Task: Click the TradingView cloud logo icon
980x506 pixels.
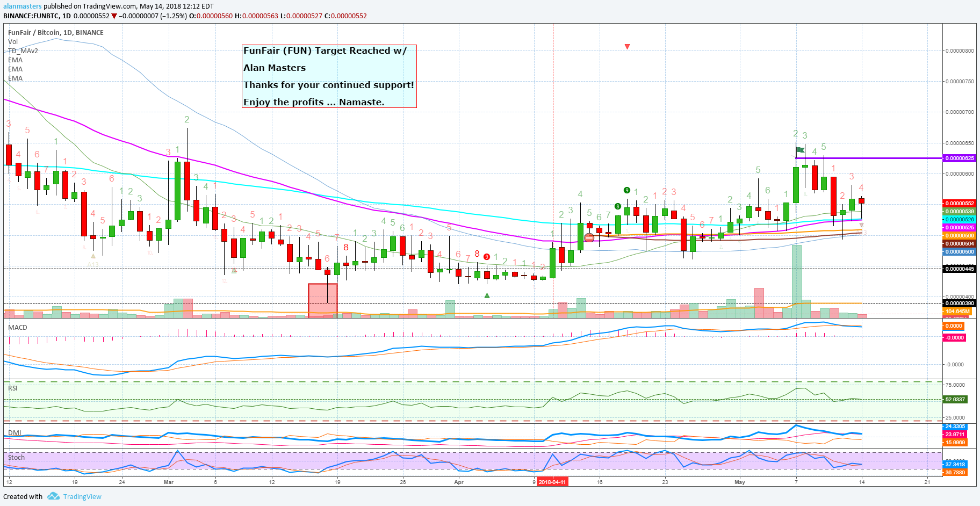Action: point(53,496)
